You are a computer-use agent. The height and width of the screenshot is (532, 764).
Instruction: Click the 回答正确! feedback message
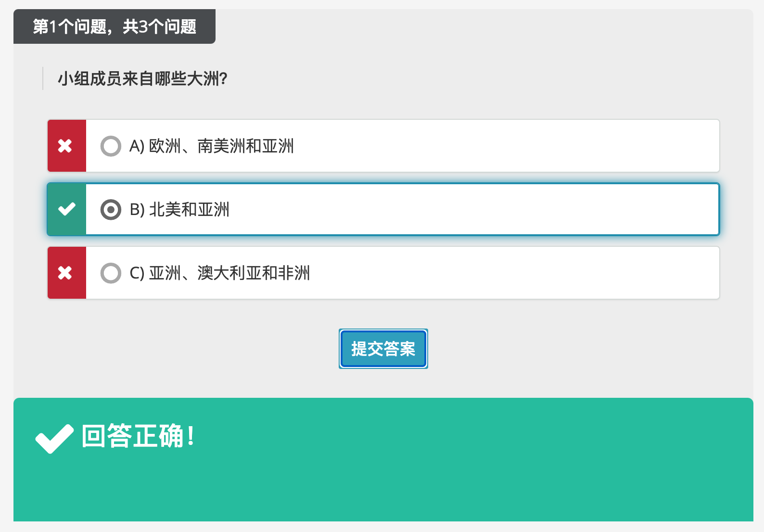point(138,436)
